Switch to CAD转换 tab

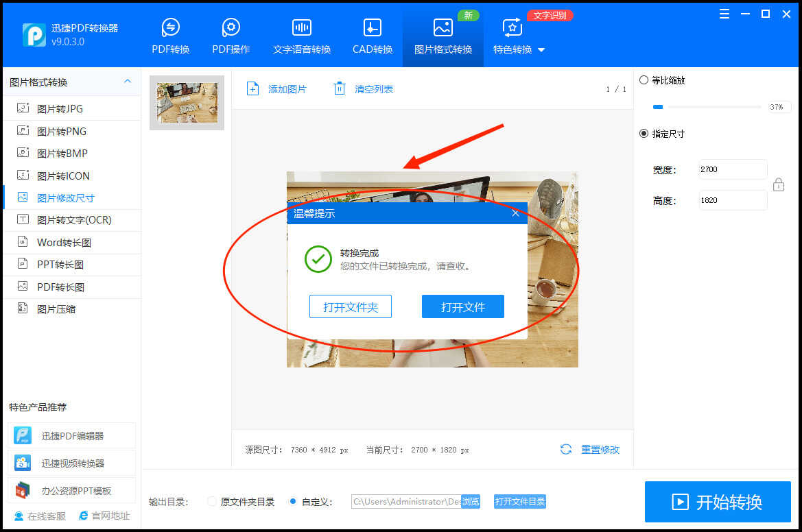point(373,36)
